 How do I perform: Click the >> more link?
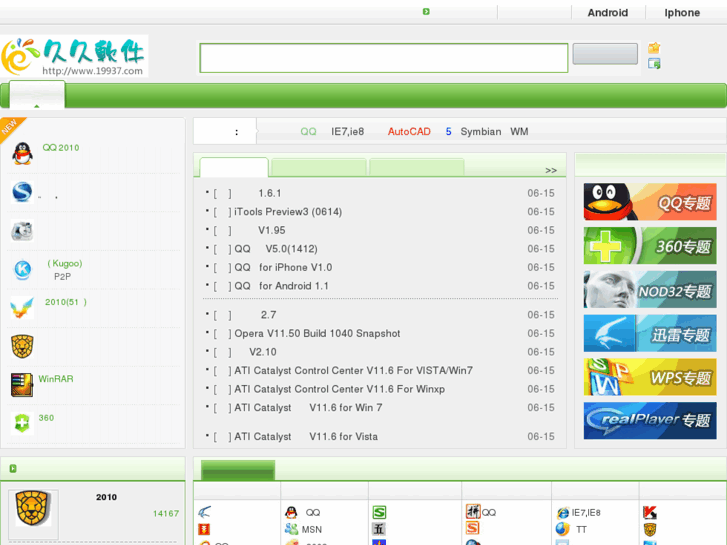tap(551, 170)
